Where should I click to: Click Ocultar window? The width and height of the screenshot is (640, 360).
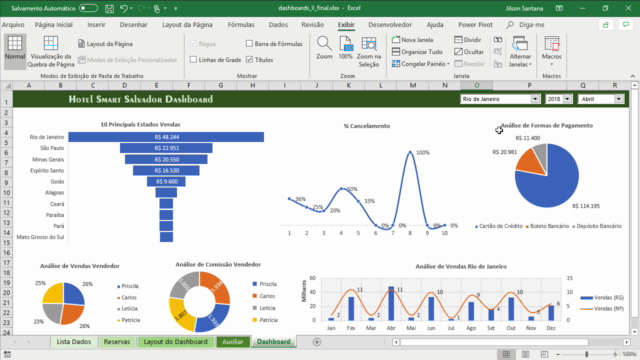tap(469, 52)
